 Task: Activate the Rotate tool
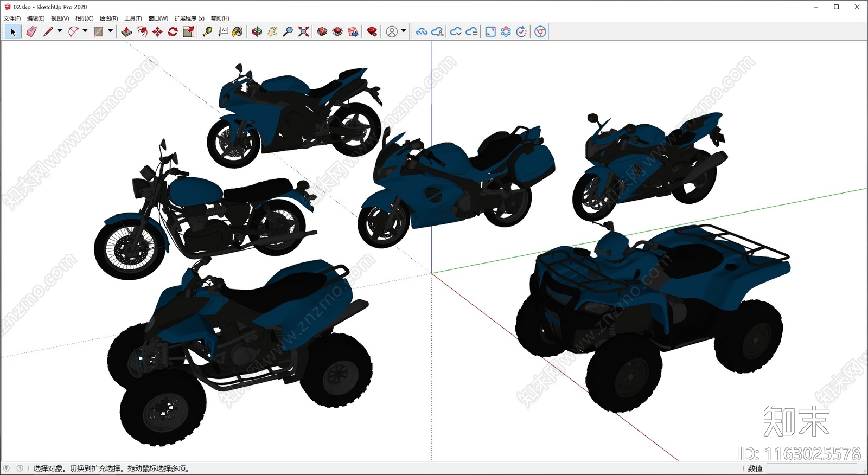(x=173, y=32)
